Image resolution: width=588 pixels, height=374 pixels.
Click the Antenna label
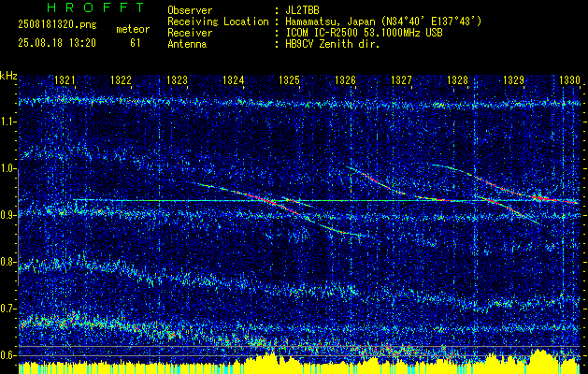(x=187, y=44)
